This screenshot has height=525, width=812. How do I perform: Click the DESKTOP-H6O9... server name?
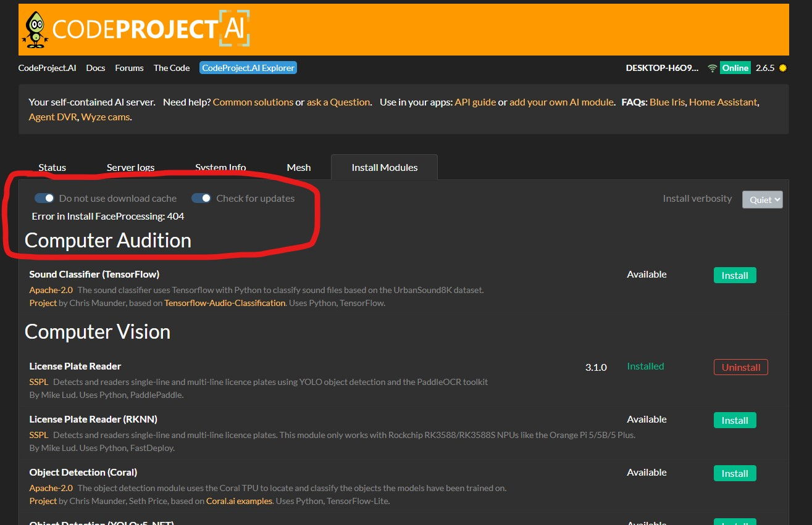662,68
